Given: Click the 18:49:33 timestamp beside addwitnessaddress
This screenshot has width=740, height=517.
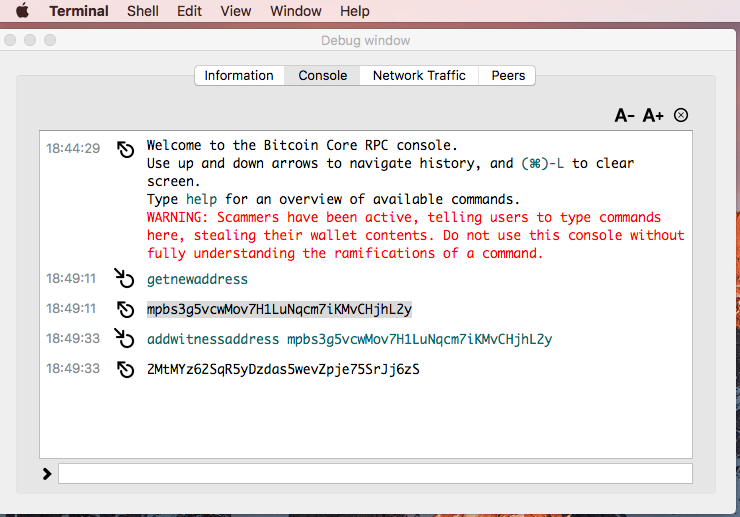Looking at the screenshot, I should [73, 339].
